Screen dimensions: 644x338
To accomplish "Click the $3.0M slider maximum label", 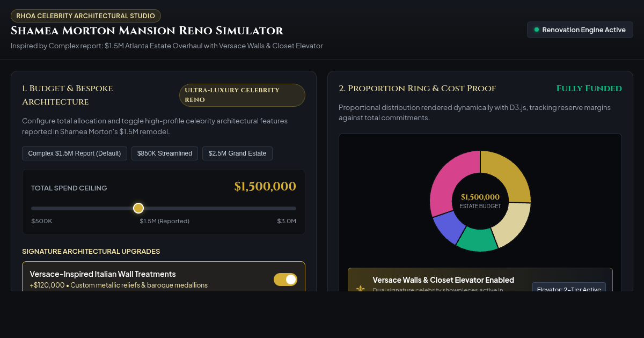I will pyautogui.click(x=287, y=221).
